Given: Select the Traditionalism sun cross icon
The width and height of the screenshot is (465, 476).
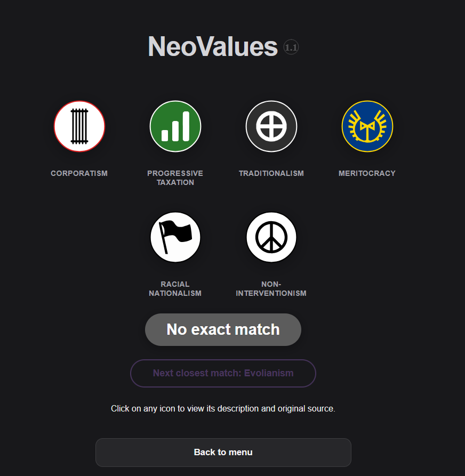Looking at the screenshot, I should point(271,126).
